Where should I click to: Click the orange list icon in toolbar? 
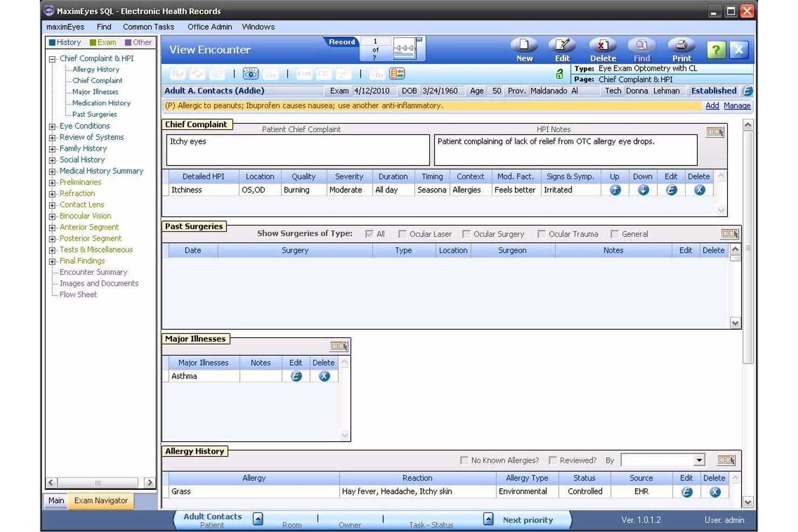(397, 74)
